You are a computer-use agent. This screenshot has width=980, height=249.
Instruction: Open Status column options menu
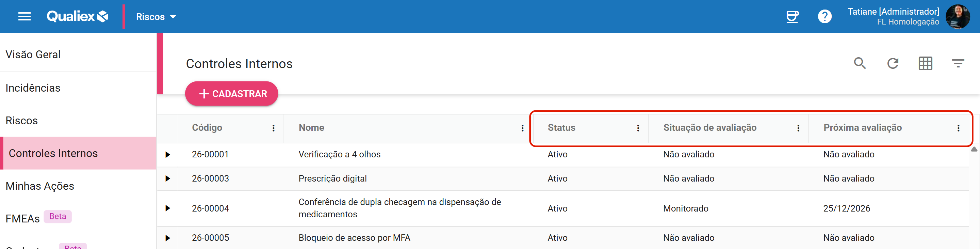[x=638, y=128]
